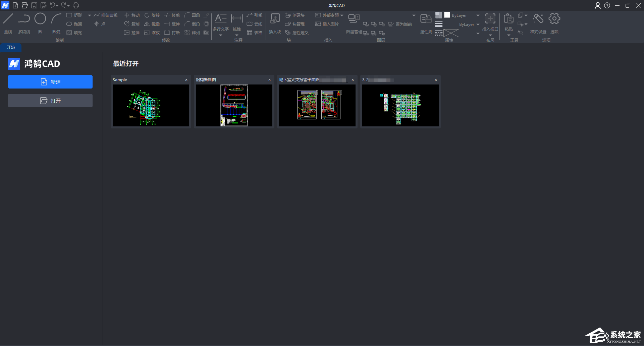Select the 直线 (line) drawing tool
Viewport: 644px width, 346px height.
[x=8, y=23]
